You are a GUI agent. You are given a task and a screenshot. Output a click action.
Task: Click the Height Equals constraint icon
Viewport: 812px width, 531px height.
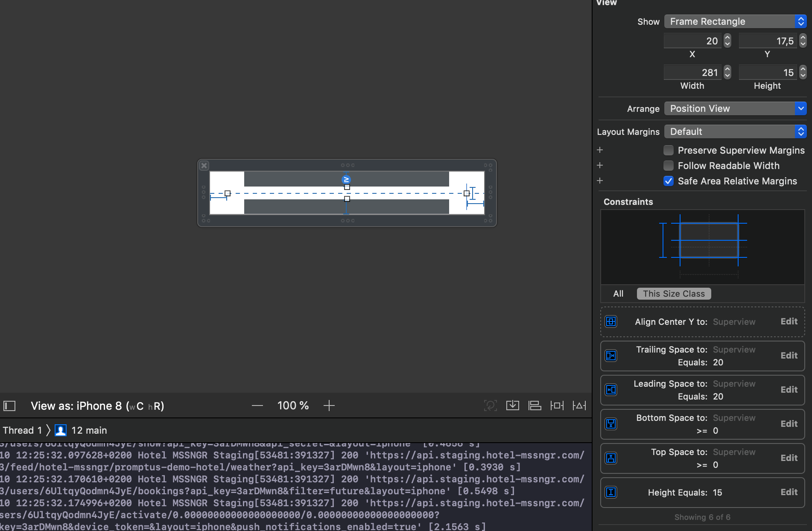click(x=611, y=492)
